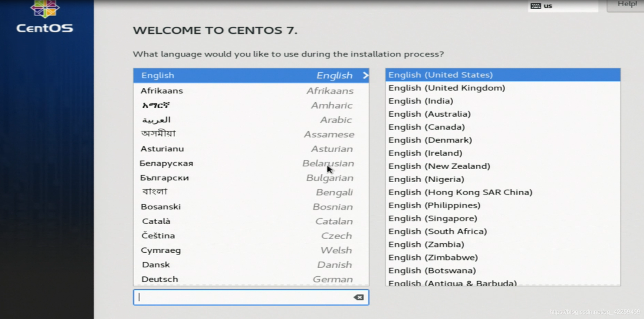Viewport: 644px width, 319px height.
Task: Select Čeština (Czech) language row
Action: point(251,235)
